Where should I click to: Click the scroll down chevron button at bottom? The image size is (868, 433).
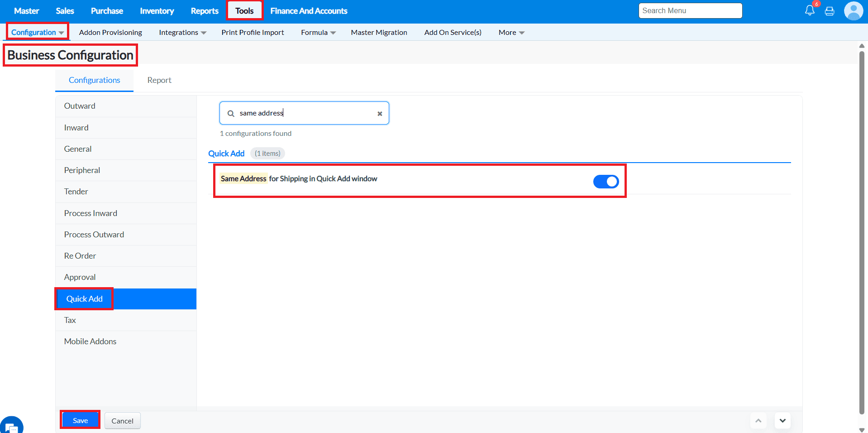782,421
